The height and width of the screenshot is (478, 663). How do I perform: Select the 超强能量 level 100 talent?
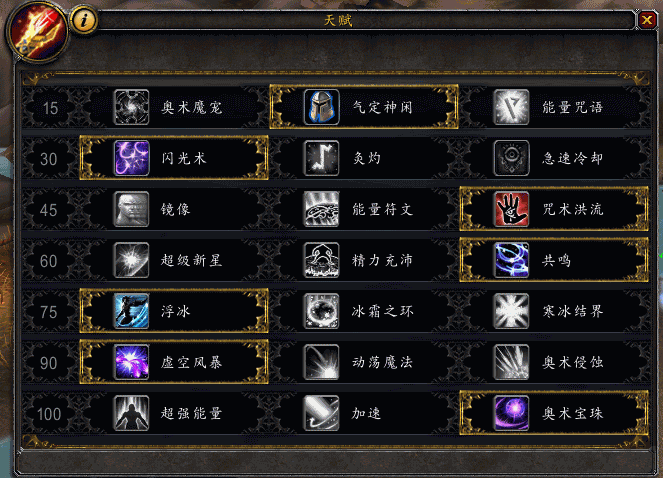(174, 413)
